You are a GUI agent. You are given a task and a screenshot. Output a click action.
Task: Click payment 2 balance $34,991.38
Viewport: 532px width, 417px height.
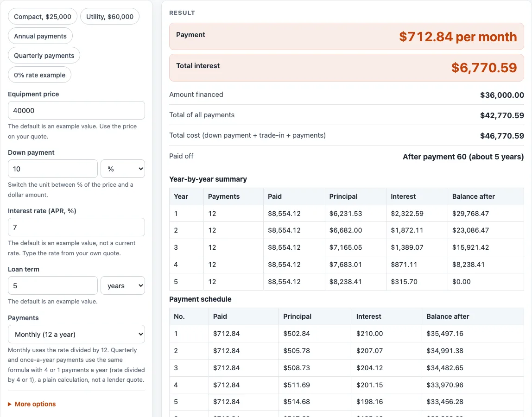[445, 350]
